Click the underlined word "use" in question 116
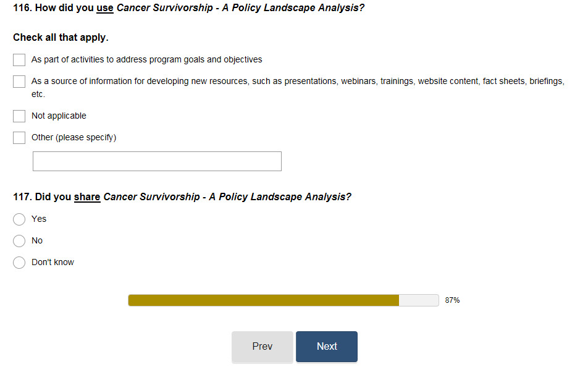Viewport: 588px width, 372px height. 105,9
